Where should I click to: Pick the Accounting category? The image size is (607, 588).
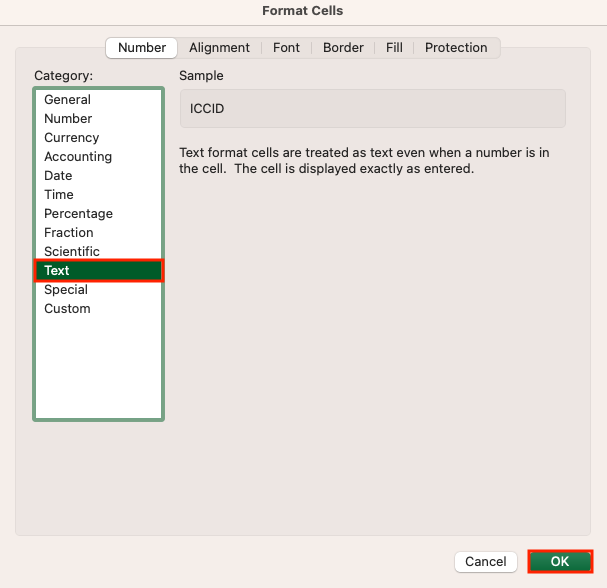(x=98, y=156)
